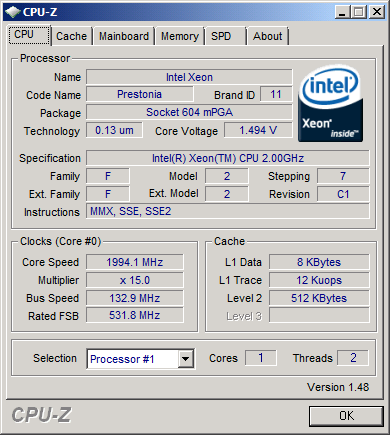Screen dimensions: 390x435
Task: Click the 12 Kuops L1 Trace value
Action: click(x=319, y=280)
